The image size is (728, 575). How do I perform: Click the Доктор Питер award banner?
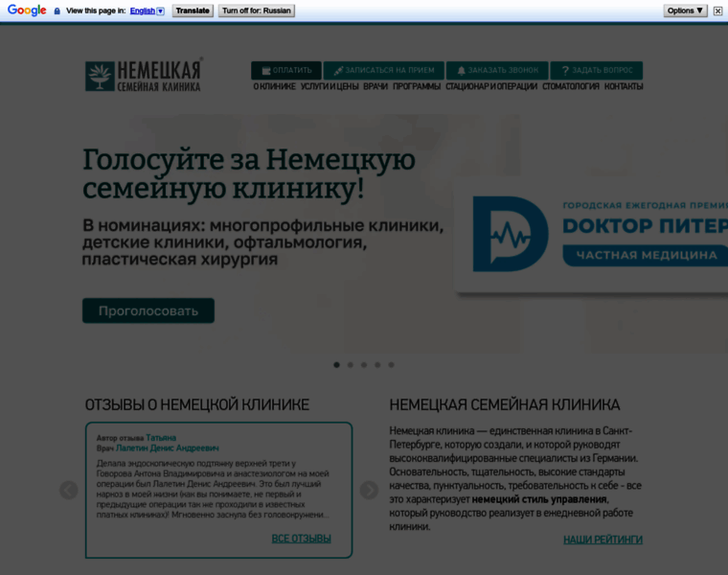pos(591,235)
